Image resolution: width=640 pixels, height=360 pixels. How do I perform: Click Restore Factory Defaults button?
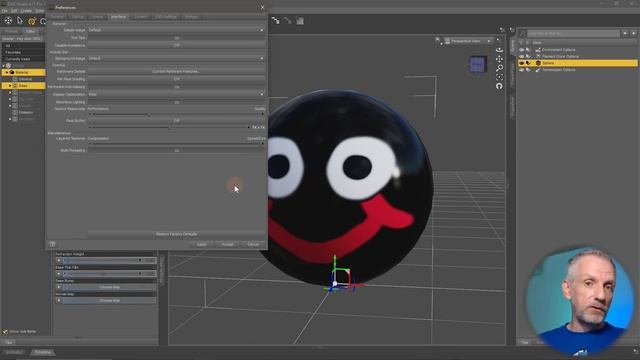coord(176,234)
